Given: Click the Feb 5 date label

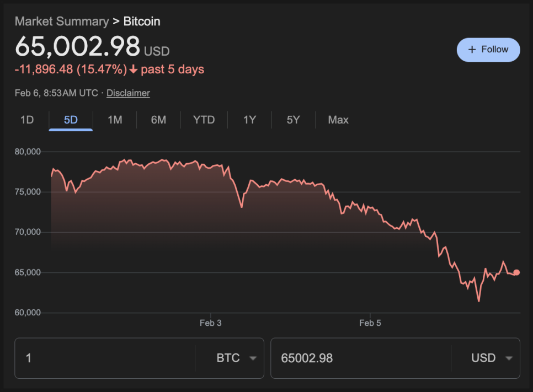Looking at the screenshot, I should click(x=370, y=323).
